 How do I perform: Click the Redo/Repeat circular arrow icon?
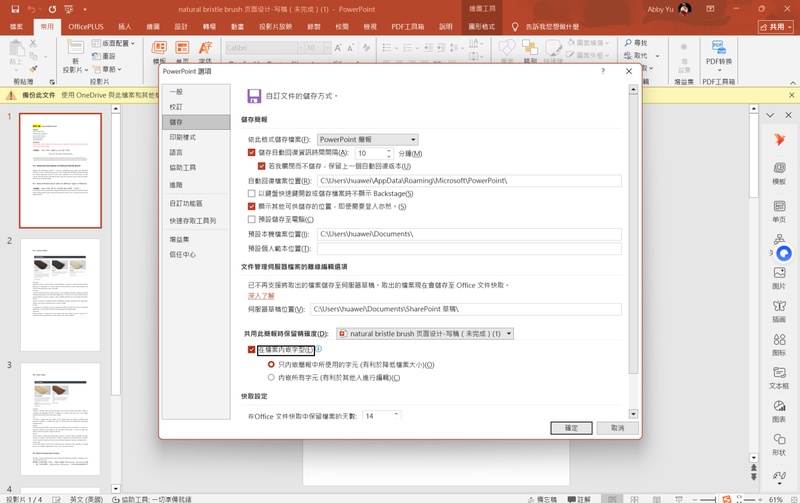[52, 9]
